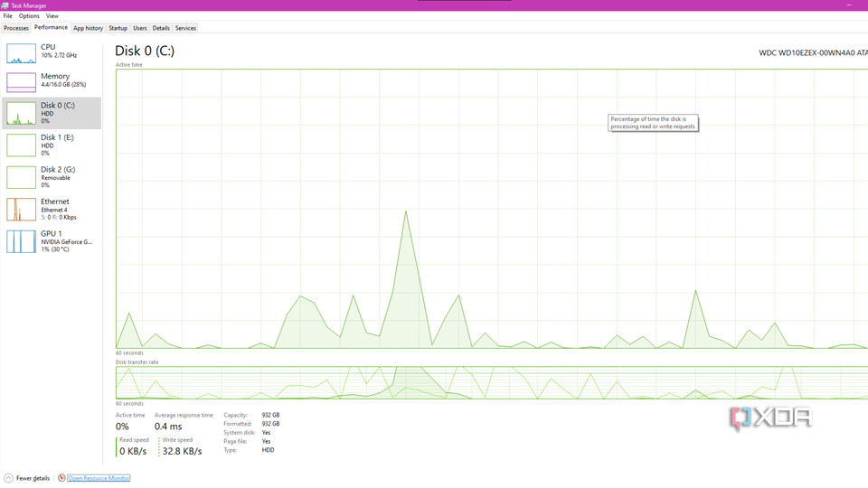Click the Removable label under Disk 2
This screenshot has height=488, width=868.
[x=55, y=178]
